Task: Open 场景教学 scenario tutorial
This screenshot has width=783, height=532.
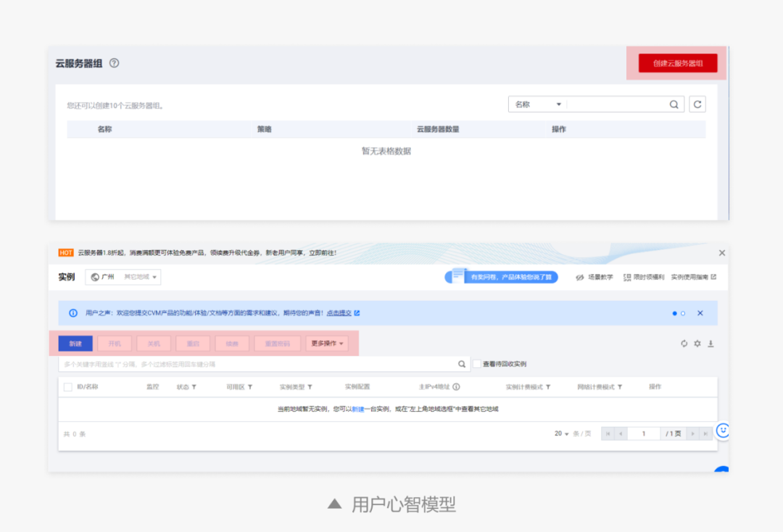Action: (x=594, y=277)
